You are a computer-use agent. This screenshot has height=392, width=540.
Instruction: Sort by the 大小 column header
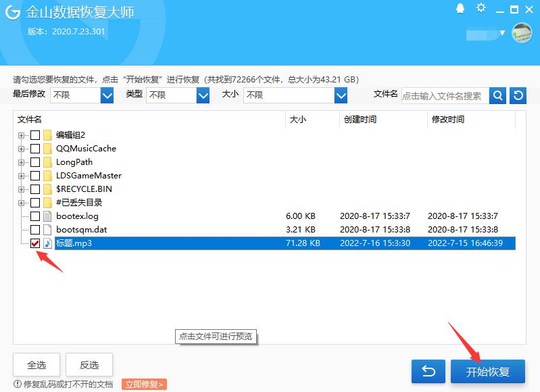point(298,120)
